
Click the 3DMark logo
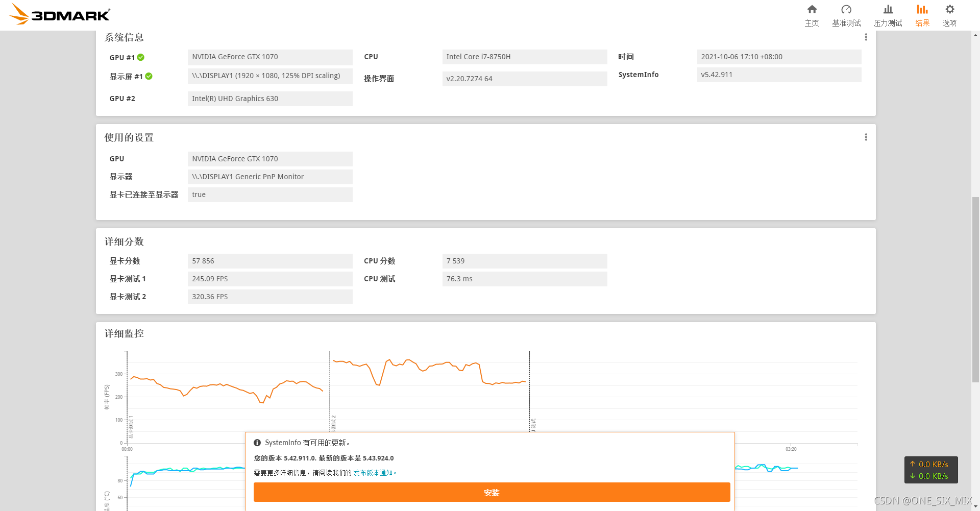[x=60, y=14]
